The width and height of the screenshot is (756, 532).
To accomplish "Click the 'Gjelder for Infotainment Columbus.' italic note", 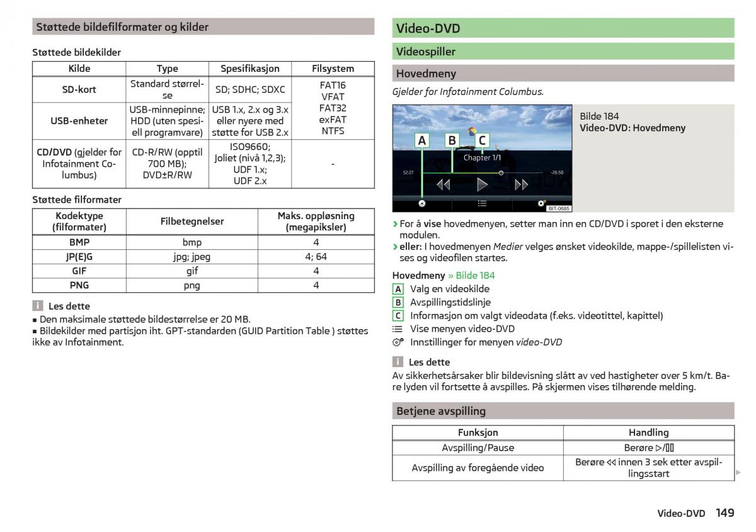I will coord(468,92).
